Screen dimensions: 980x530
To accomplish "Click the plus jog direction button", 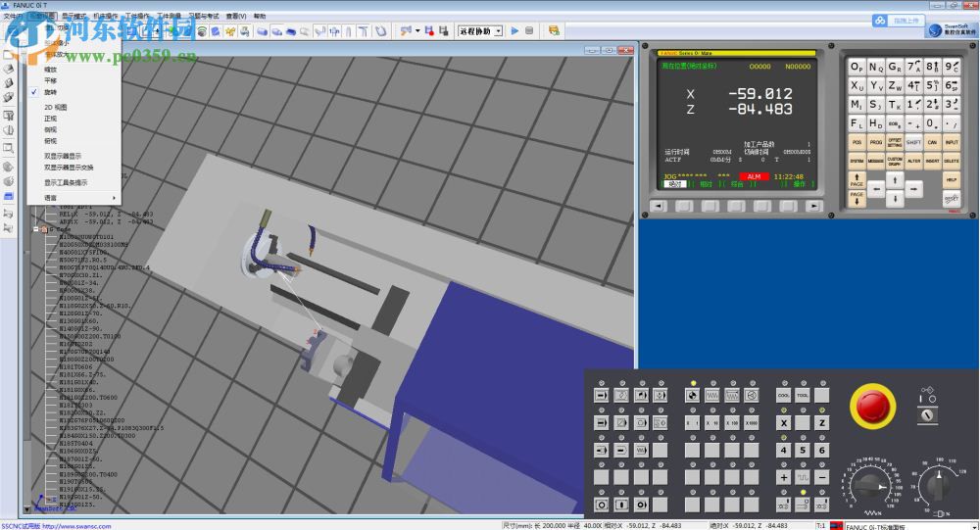I will click(784, 477).
